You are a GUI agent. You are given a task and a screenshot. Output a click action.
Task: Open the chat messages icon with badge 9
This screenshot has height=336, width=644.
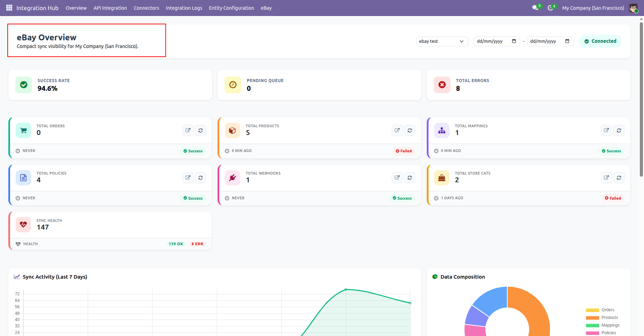click(x=535, y=8)
